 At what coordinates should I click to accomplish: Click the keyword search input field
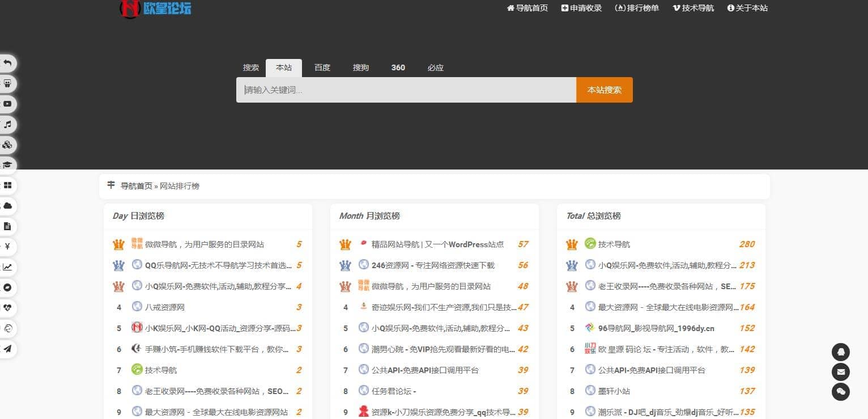[406, 90]
